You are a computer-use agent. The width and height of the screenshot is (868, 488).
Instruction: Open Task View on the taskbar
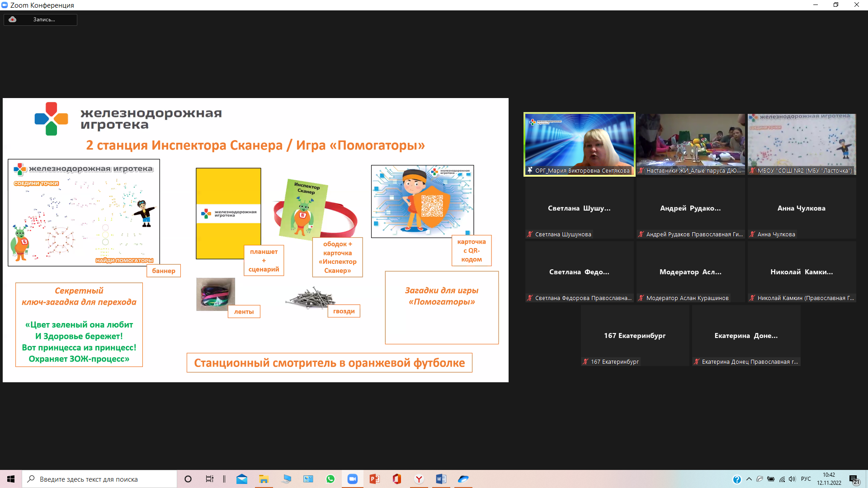(210, 479)
